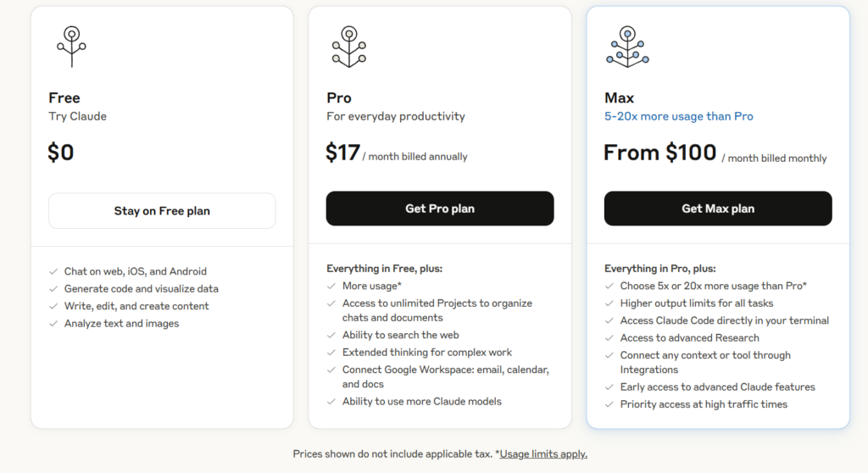Select the Get Pro plan button
This screenshot has width=868, height=473.
[440, 209]
